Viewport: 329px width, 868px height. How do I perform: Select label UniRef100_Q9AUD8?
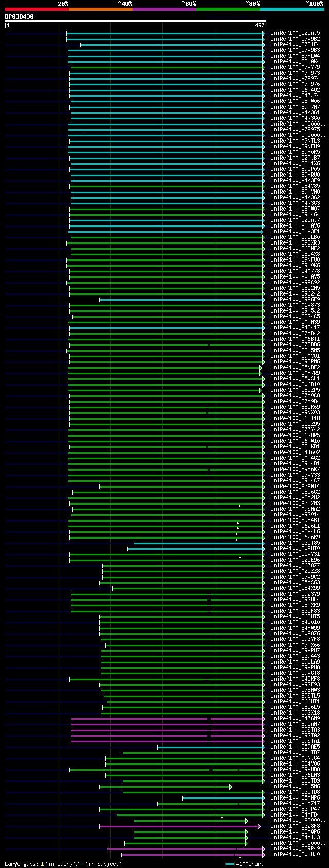[295, 769]
